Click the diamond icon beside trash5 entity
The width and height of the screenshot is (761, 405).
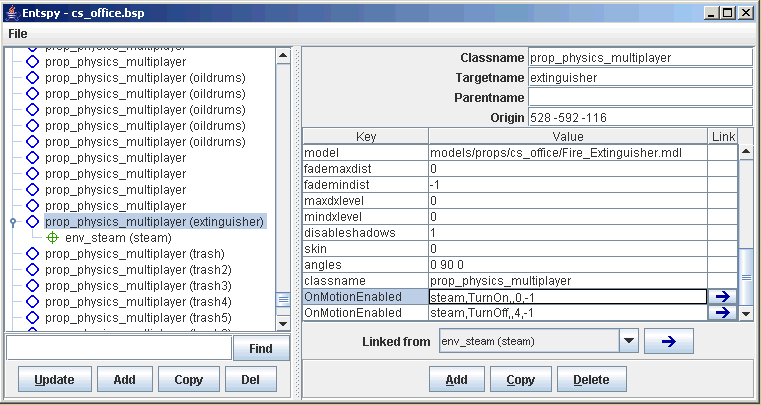click(x=32, y=318)
